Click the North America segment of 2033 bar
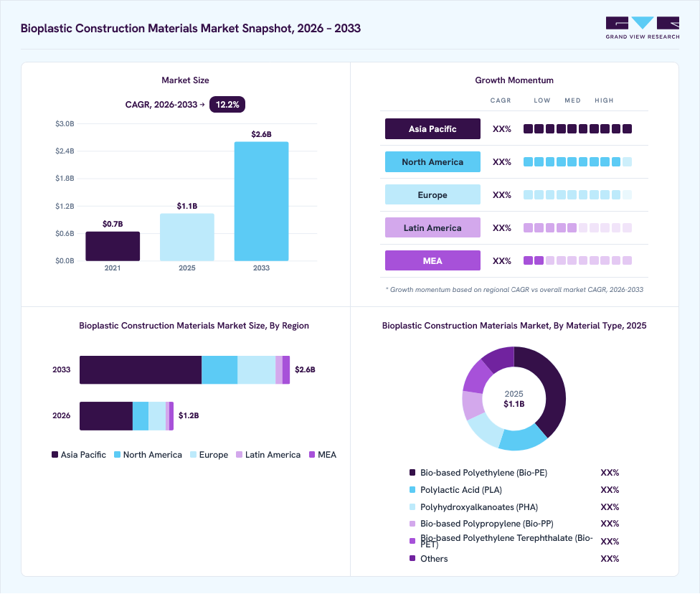The width and height of the screenshot is (700, 594). click(219, 369)
